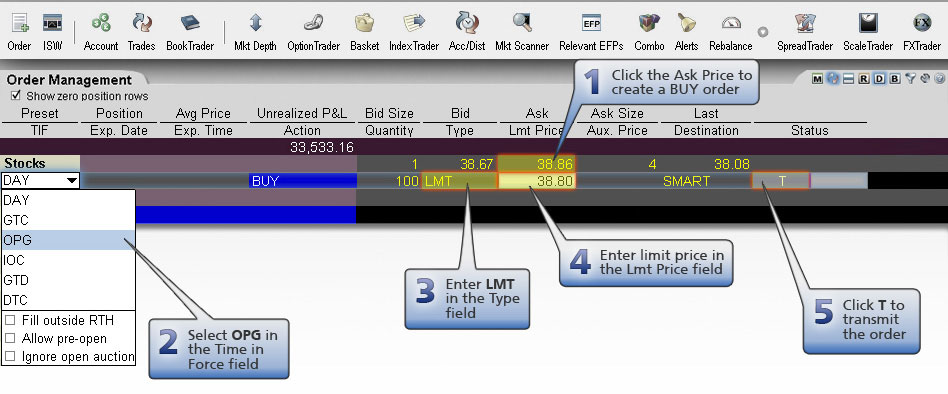Launch ScaleTrader
948x394 pixels.
pos(868,31)
